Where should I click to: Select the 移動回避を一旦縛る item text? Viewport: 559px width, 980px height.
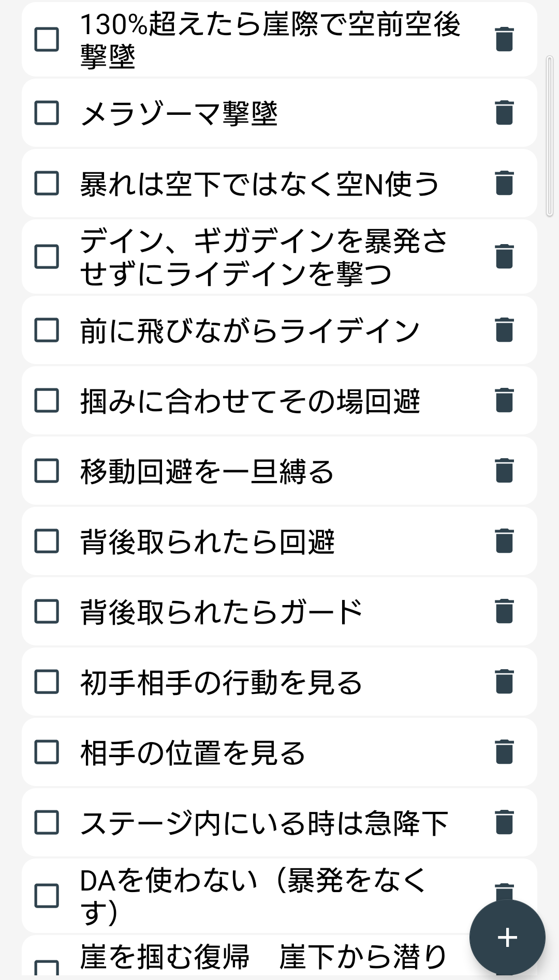(x=207, y=472)
